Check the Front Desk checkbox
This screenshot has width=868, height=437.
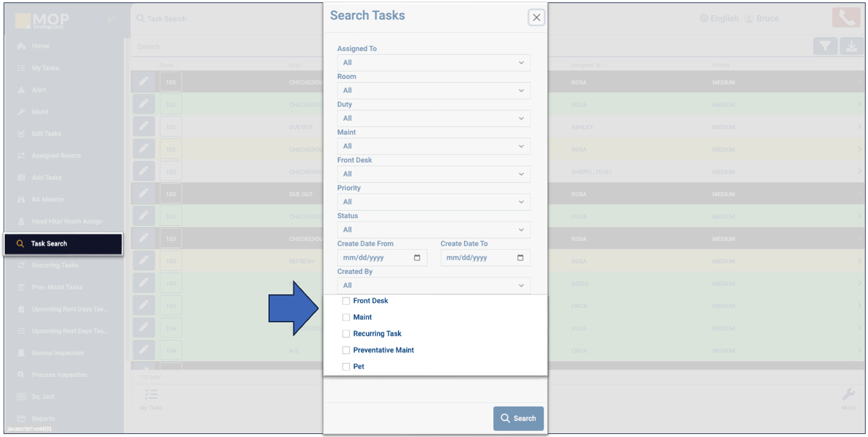click(346, 301)
